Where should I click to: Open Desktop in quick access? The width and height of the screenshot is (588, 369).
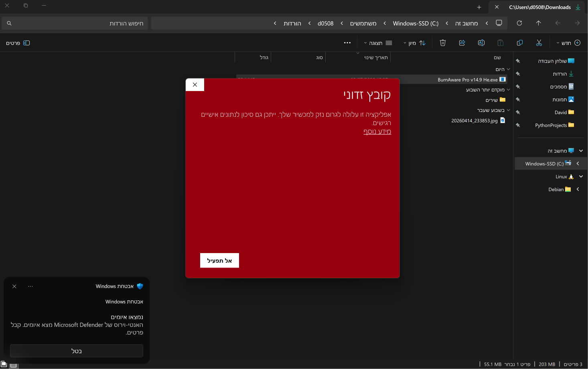coord(556,61)
